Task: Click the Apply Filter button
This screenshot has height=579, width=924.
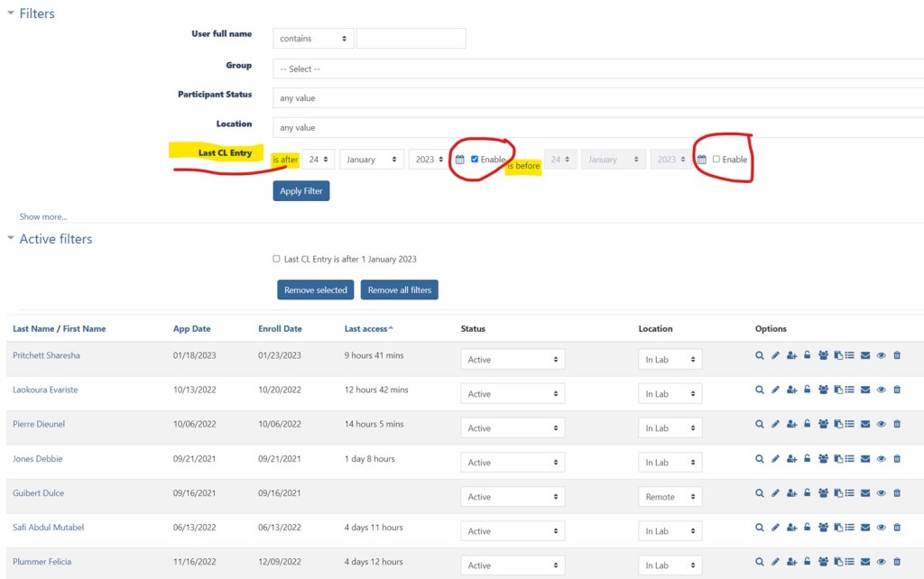Action: pos(301,191)
